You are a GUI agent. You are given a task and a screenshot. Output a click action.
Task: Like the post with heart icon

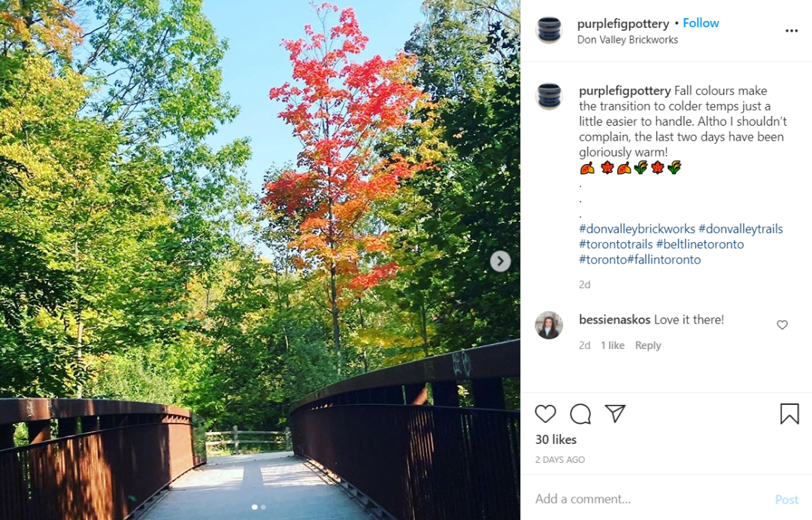[x=545, y=414]
